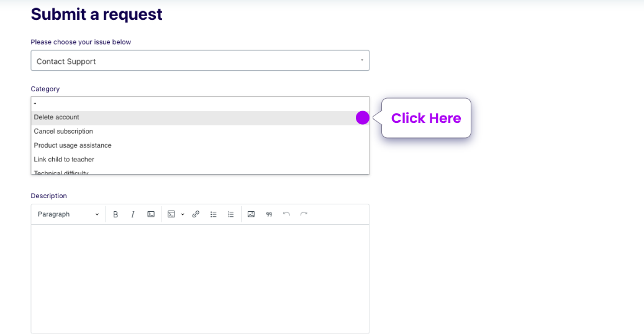
Task: Select the blank dash category option
Action: point(35,104)
